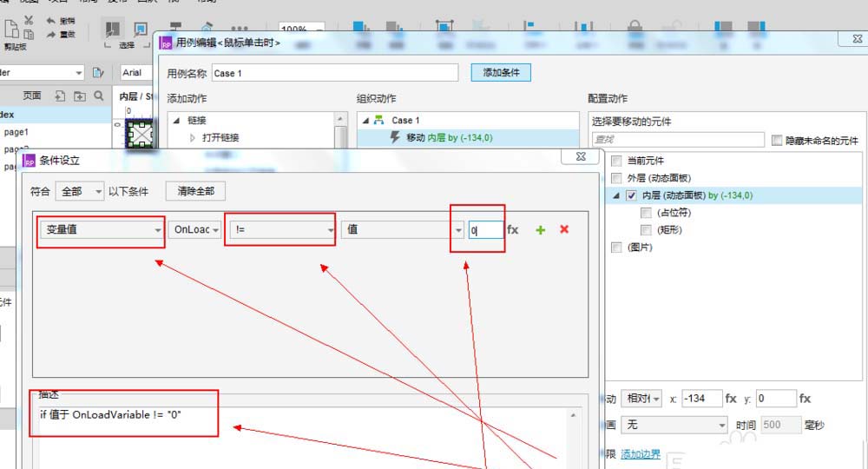Image resolution: width=868 pixels, height=469 pixels.
Task: Click the 清除全部 button
Action: pyautogui.click(x=195, y=192)
